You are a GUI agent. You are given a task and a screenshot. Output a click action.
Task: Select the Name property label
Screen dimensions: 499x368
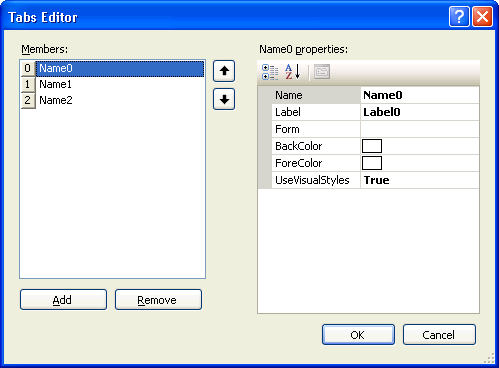(x=316, y=95)
